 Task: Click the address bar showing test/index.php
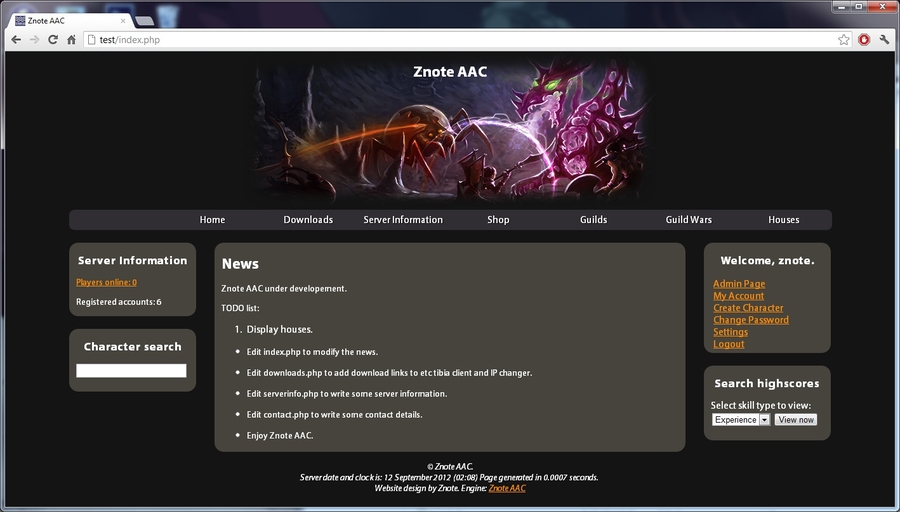(x=459, y=40)
